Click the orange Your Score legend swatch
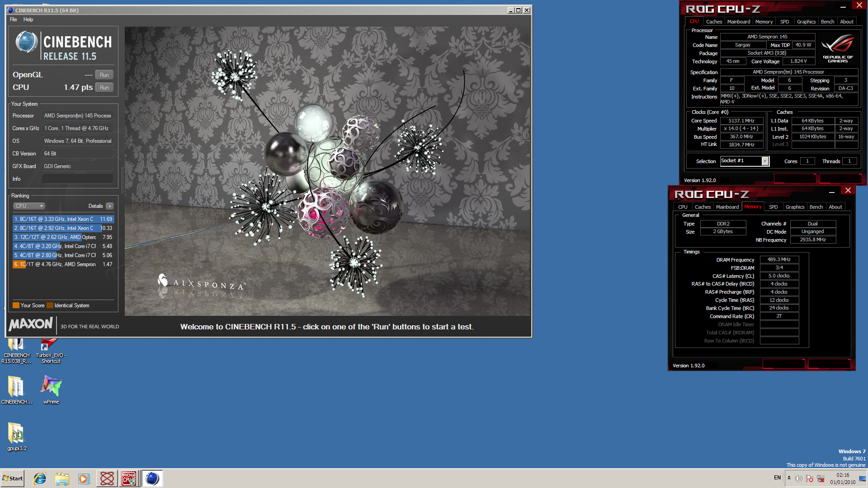The image size is (868, 488). coord(16,305)
